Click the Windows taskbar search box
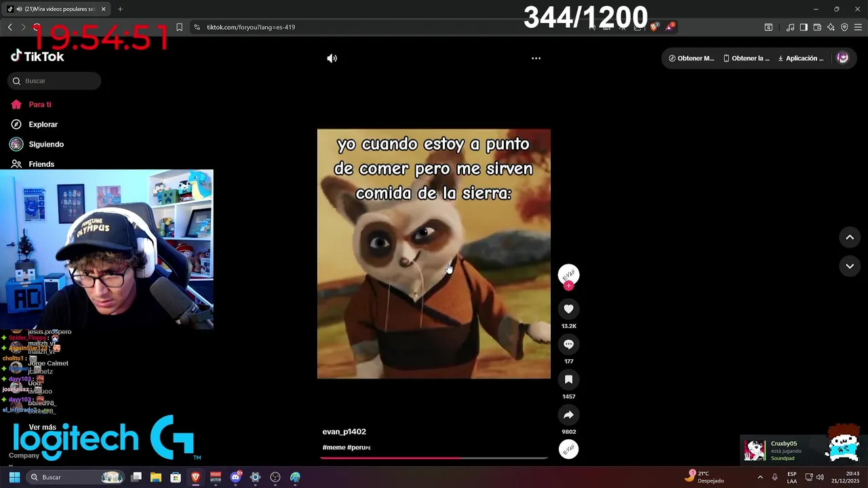This screenshot has height=488, width=868. coord(76,477)
